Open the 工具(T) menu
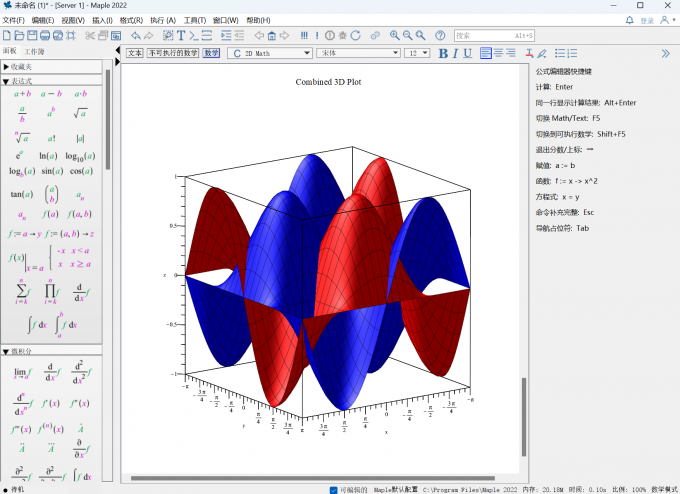The width and height of the screenshot is (680, 494). [x=195, y=20]
